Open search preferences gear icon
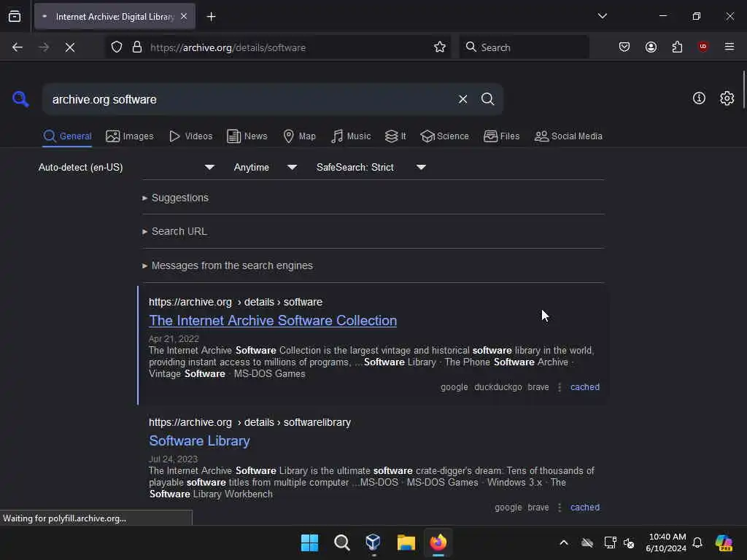747x560 pixels. [x=727, y=98]
